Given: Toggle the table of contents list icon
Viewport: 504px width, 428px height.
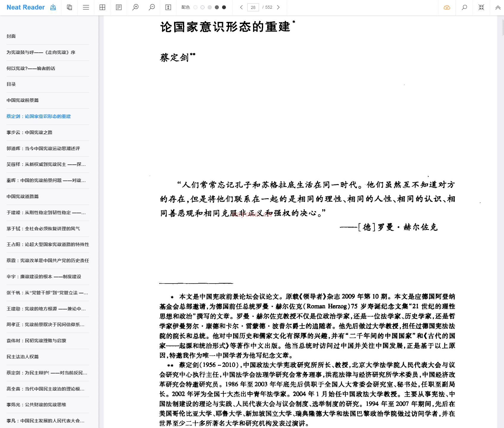Looking at the screenshot, I should (86, 7).
